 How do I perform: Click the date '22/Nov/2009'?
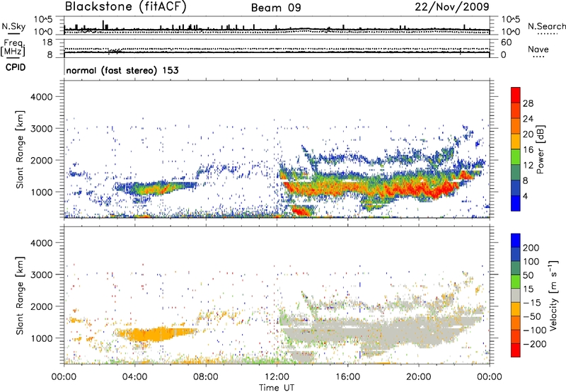(x=452, y=7)
